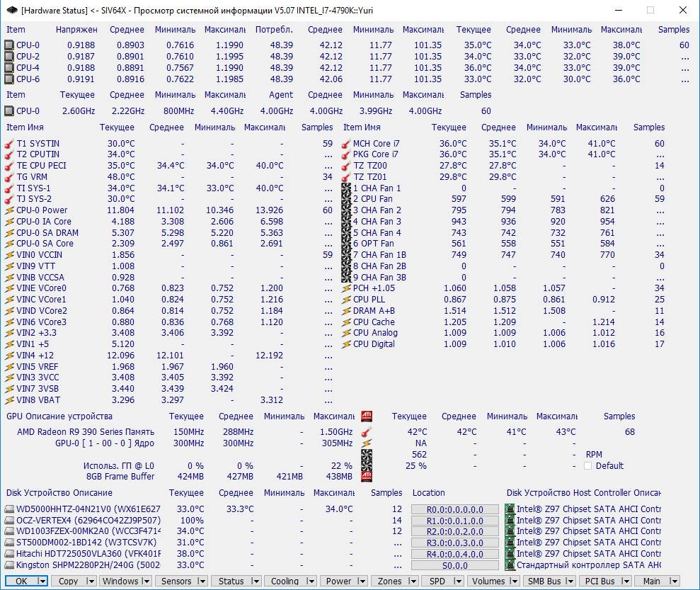Click the VIN8 VBAT voltage icon
Screen dimensions: 700x590
coord(9,400)
